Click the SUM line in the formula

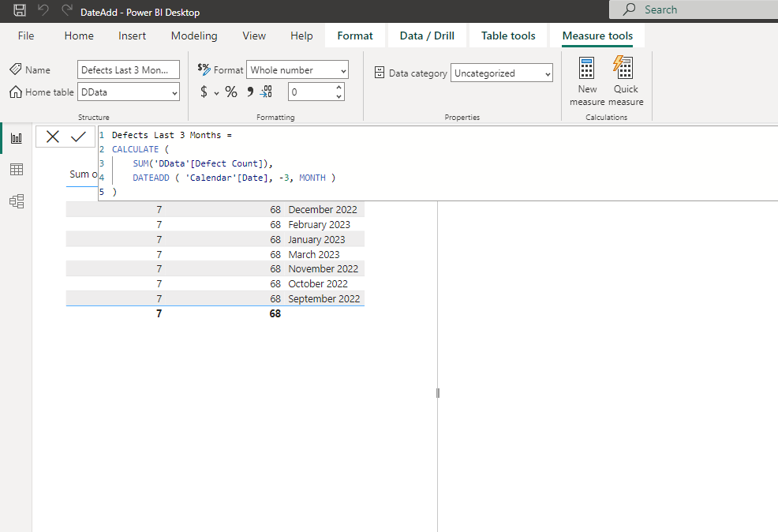point(203,163)
